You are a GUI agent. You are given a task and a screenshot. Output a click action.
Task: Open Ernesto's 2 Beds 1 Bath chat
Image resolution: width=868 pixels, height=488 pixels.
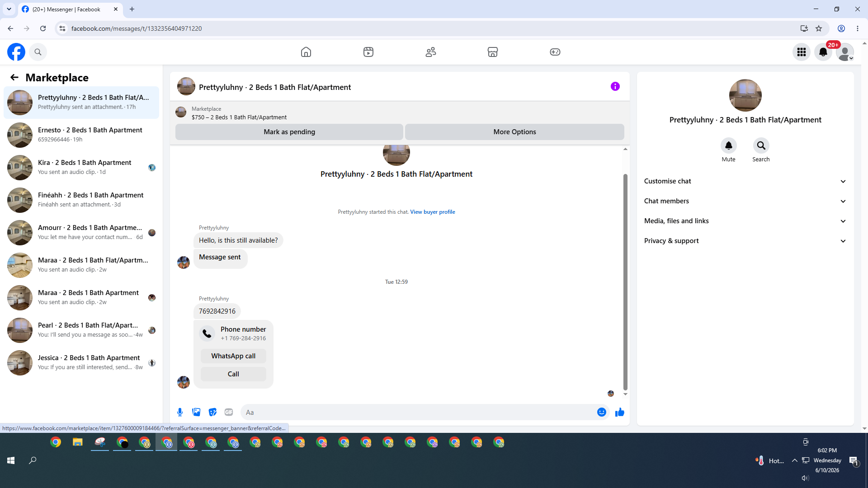click(81, 135)
